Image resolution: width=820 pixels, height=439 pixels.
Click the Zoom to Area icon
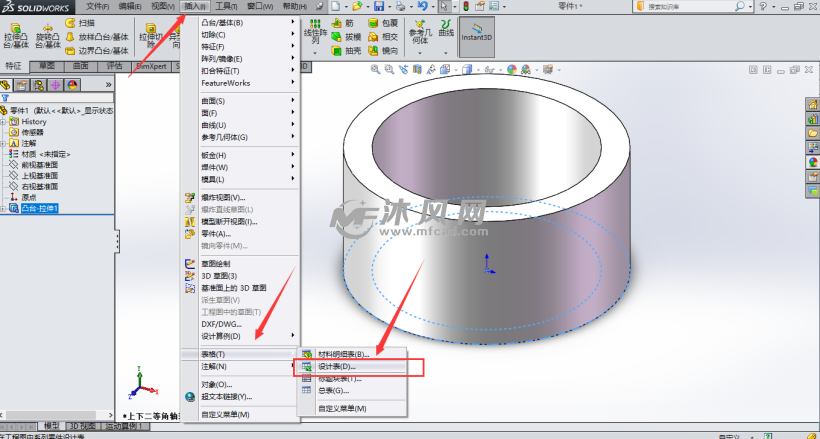click(x=389, y=69)
